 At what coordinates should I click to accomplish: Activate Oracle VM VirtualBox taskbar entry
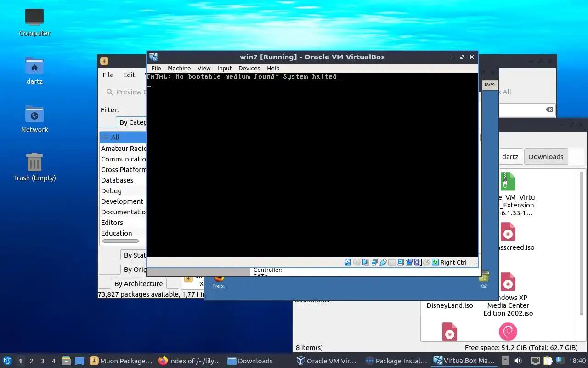coord(328,361)
